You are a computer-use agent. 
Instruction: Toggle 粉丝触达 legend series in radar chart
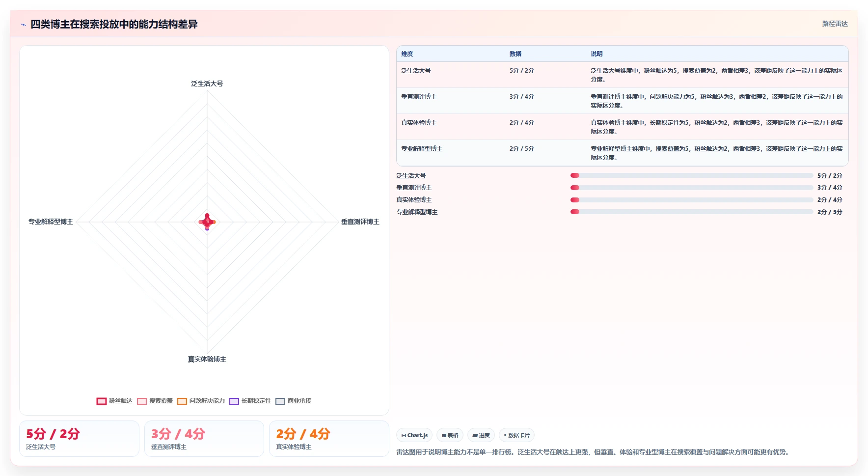pos(114,401)
